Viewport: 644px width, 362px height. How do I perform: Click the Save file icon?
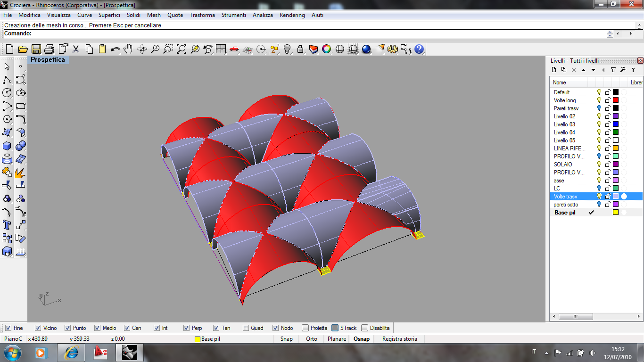point(36,49)
